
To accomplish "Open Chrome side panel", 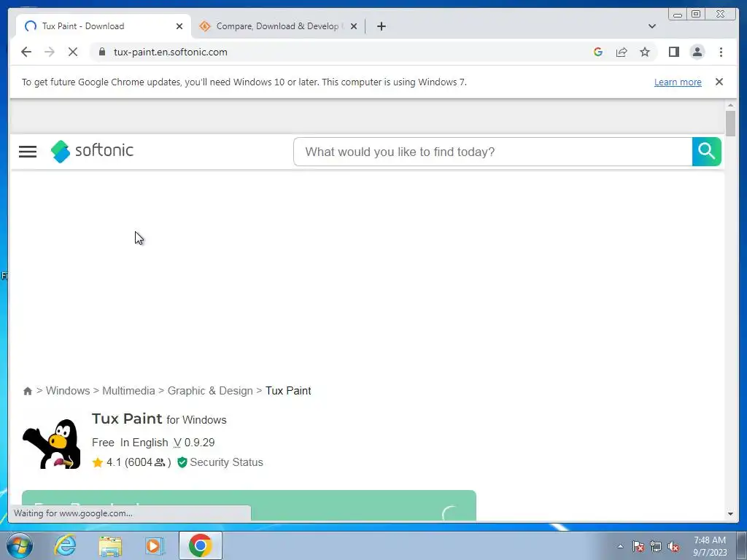I will coord(673,52).
